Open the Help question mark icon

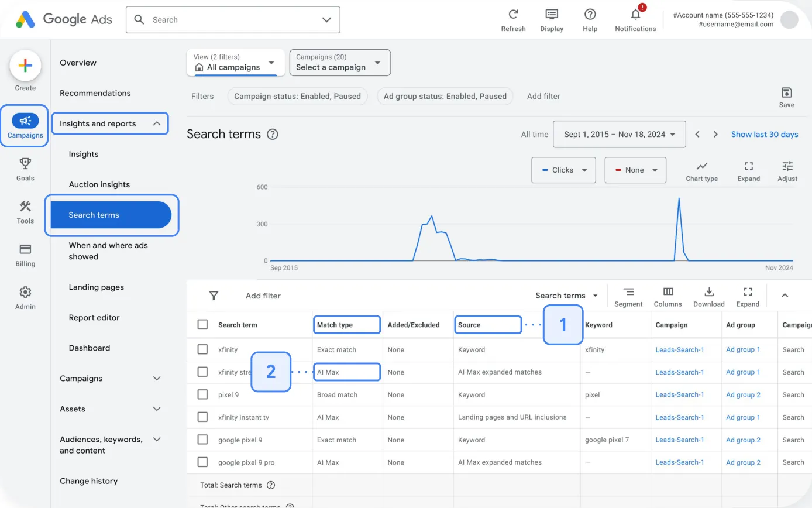[590, 14]
